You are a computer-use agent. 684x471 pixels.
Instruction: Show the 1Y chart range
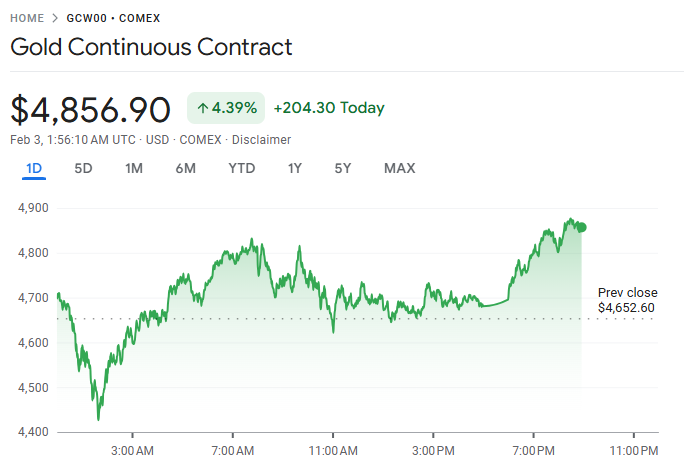(x=294, y=168)
